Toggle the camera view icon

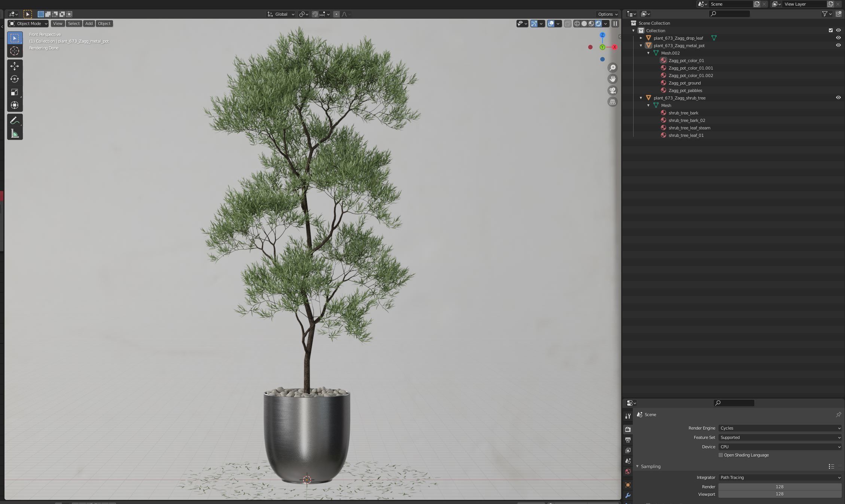click(613, 90)
